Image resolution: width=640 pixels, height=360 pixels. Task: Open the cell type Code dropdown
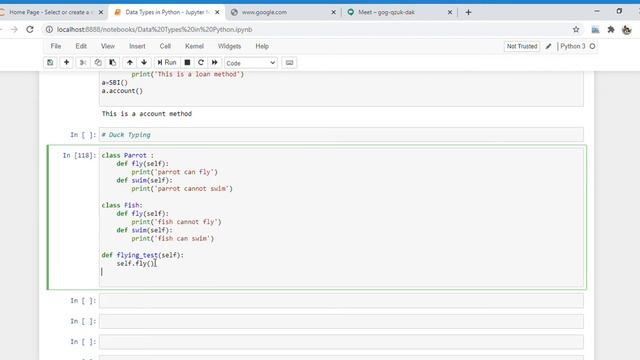pos(251,63)
